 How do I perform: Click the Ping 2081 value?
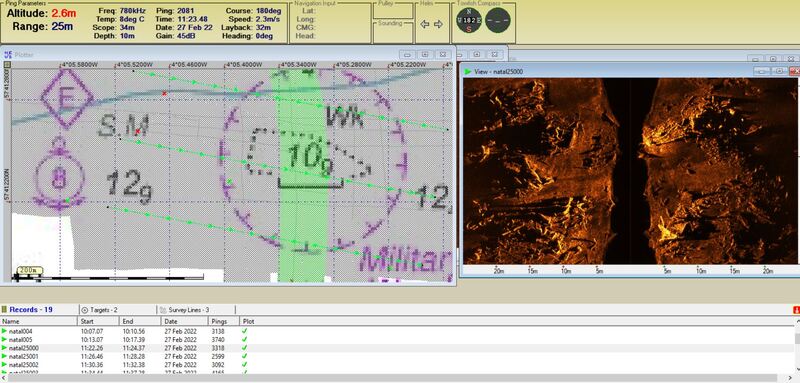point(185,11)
